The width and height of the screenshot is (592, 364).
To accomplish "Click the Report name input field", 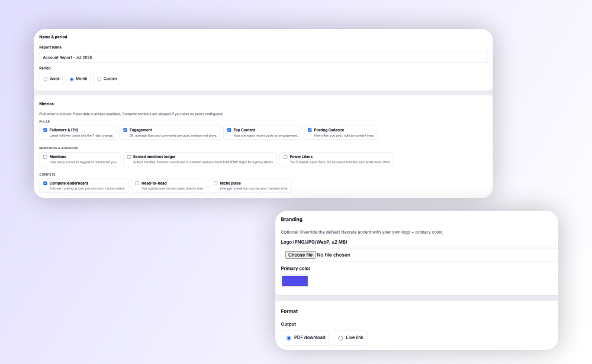I will 263,57.
